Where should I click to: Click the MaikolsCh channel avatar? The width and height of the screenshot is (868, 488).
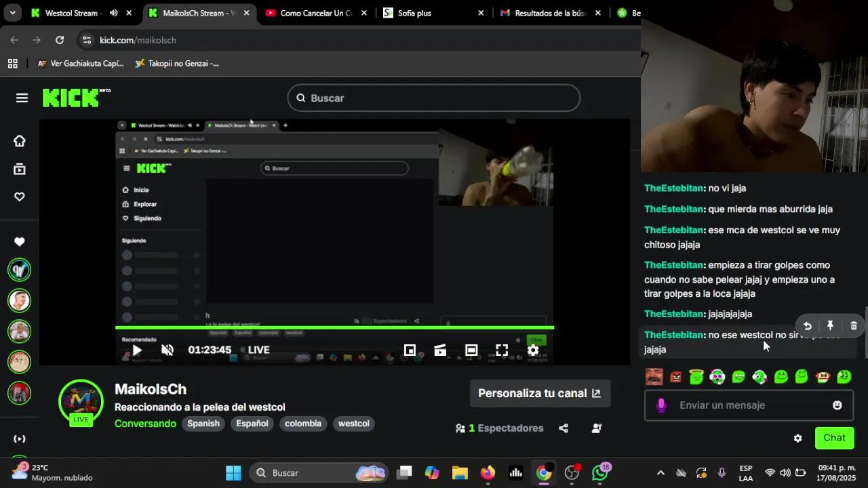point(81,401)
